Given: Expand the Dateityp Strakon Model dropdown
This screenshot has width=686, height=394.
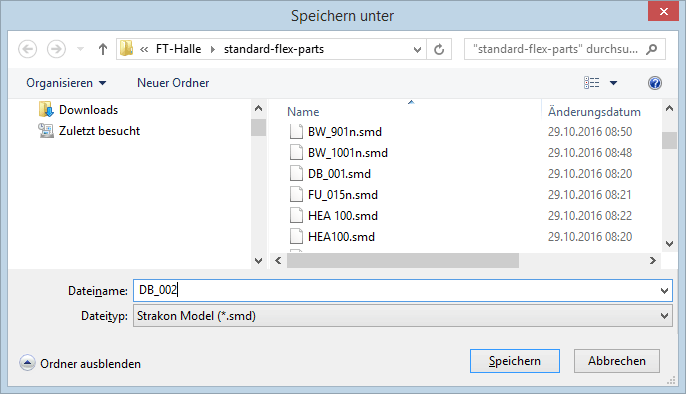Looking at the screenshot, I should coord(664,316).
